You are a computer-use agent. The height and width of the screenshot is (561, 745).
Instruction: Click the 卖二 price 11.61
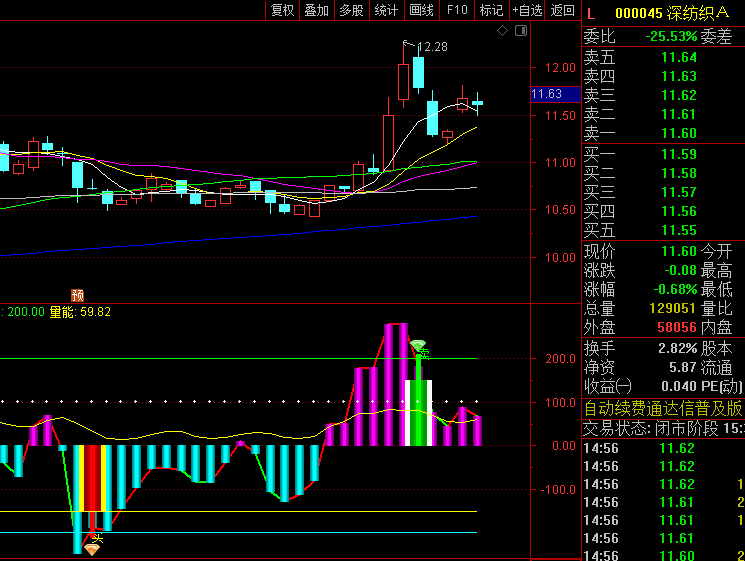pyautogui.click(x=678, y=114)
